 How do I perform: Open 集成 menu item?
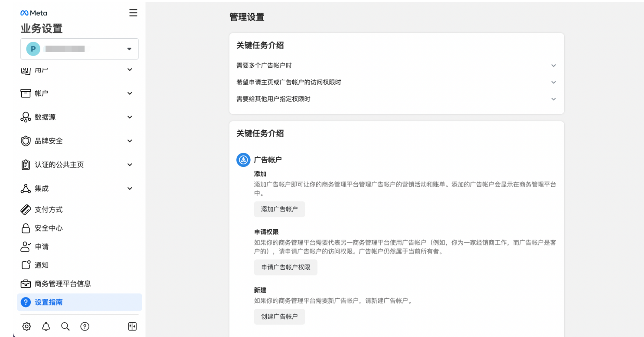(x=79, y=188)
